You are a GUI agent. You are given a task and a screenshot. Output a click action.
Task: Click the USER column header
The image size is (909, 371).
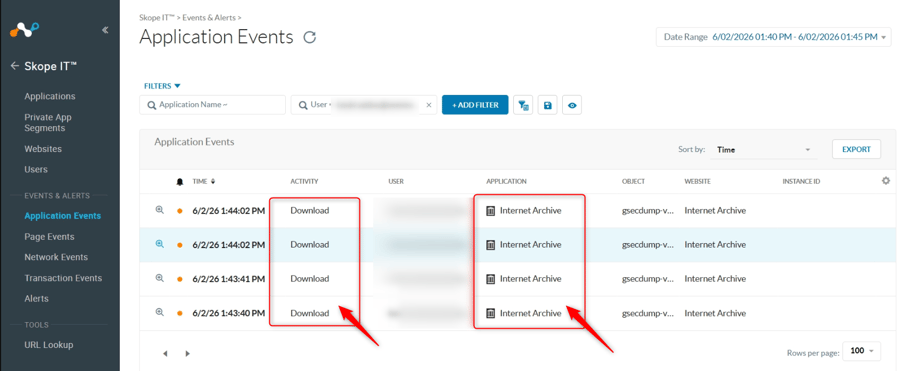[396, 181]
